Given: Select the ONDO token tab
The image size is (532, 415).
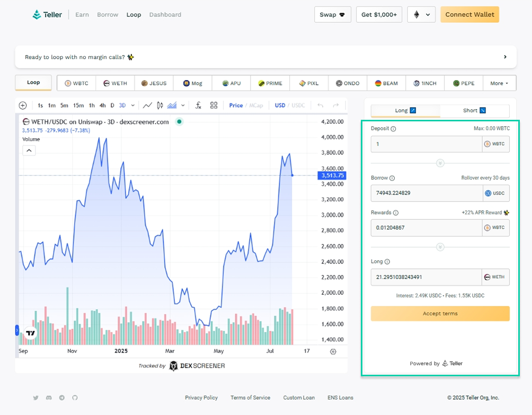Looking at the screenshot, I should [348, 83].
